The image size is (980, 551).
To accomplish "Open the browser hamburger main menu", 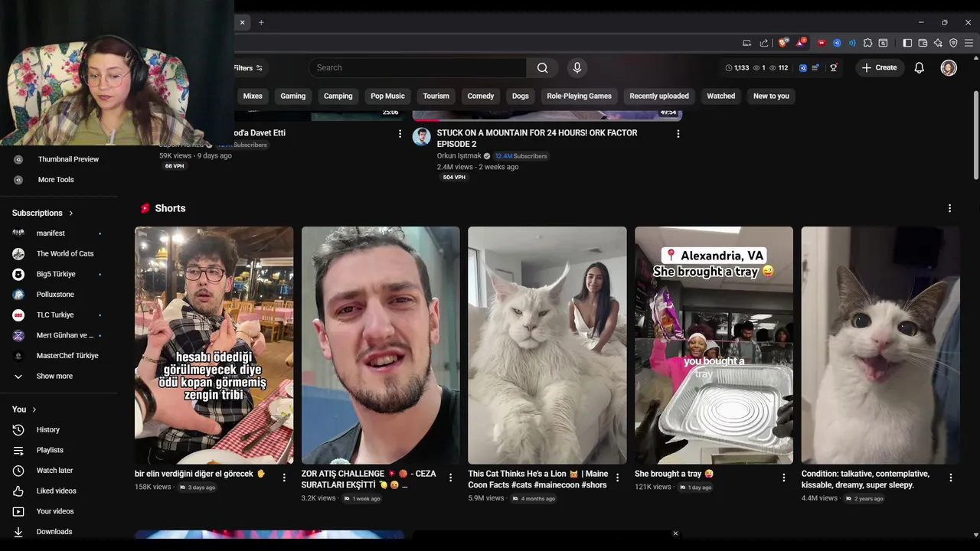I will tap(969, 43).
